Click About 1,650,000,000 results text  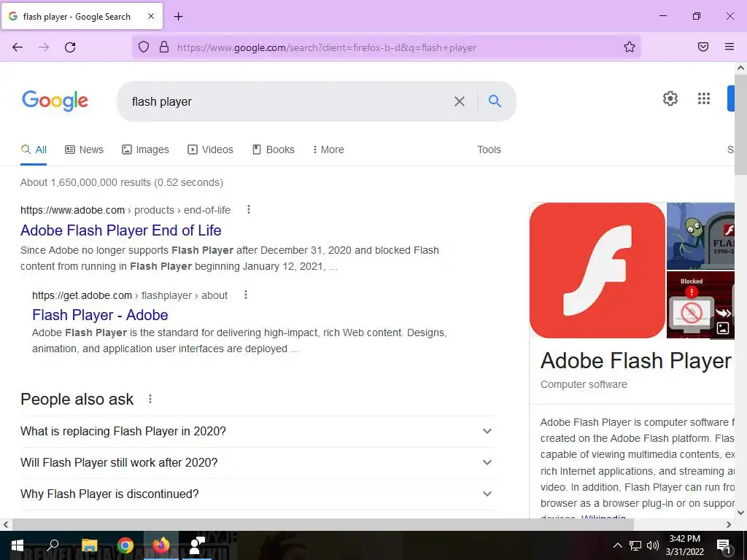122,182
